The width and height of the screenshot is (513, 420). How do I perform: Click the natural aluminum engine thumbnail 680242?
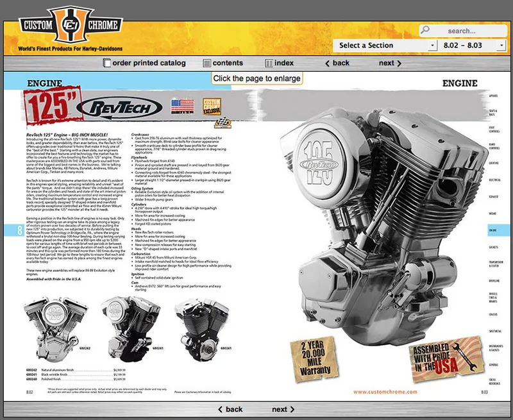click(56, 329)
